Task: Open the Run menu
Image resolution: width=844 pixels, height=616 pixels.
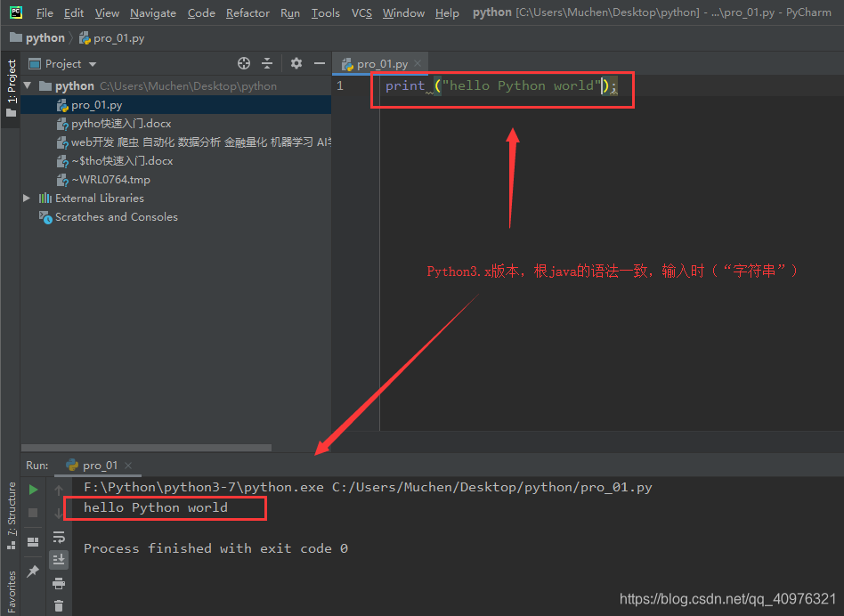Action: (290, 13)
